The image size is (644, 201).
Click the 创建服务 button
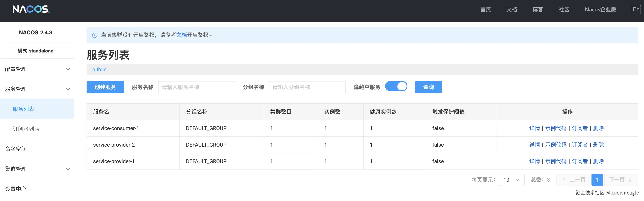click(x=105, y=87)
